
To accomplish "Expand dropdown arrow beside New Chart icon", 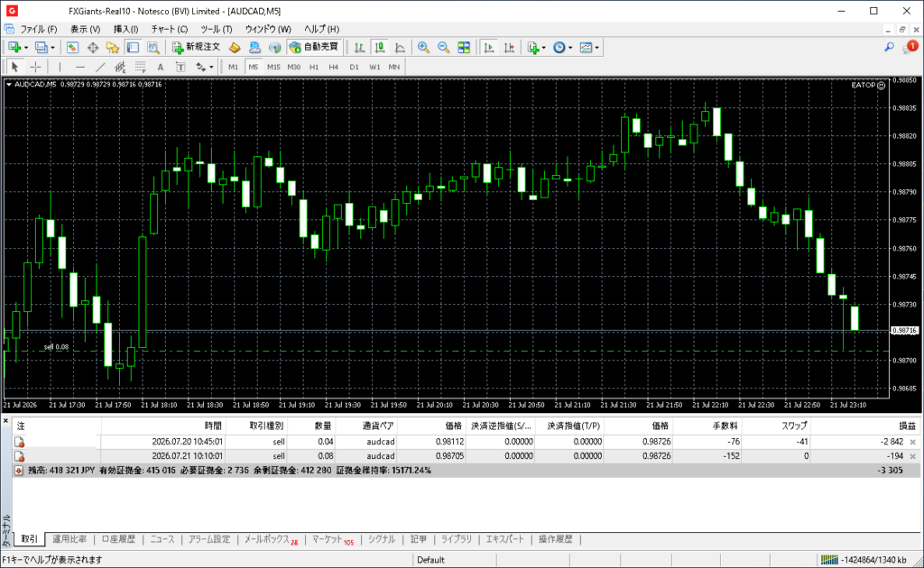I will (x=26, y=48).
